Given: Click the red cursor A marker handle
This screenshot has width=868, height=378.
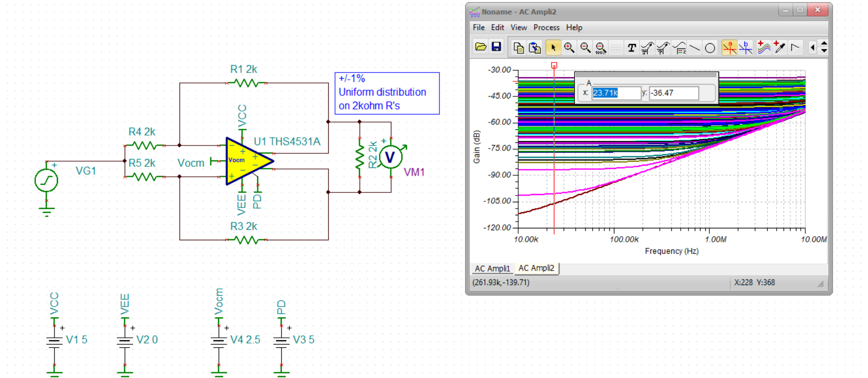Looking at the screenshot, I should coord(554,65).
